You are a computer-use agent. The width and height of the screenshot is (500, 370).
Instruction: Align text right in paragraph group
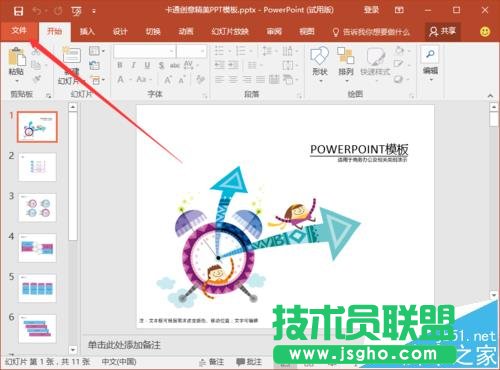[x=247, y=80]
